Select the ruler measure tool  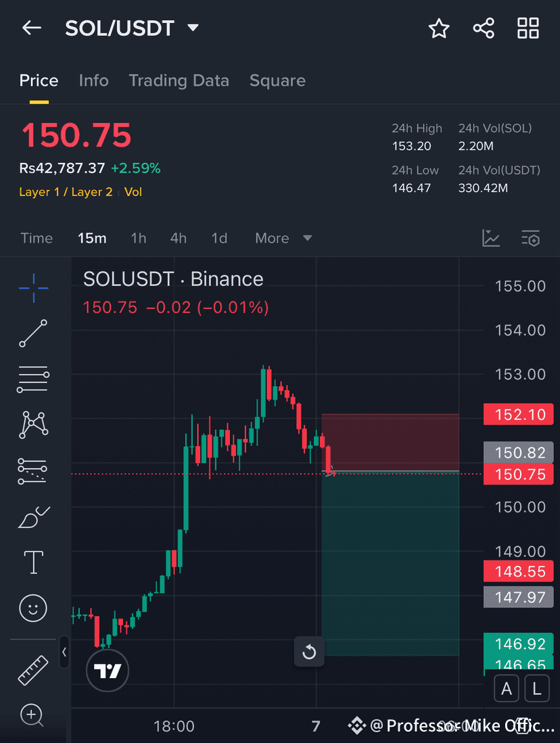(x=33, y=671)
